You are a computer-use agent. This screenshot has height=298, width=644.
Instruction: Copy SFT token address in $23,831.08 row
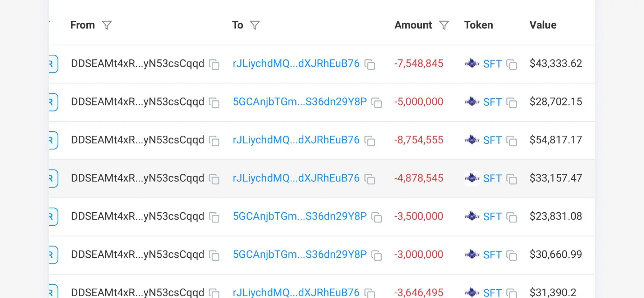point(512,217)
